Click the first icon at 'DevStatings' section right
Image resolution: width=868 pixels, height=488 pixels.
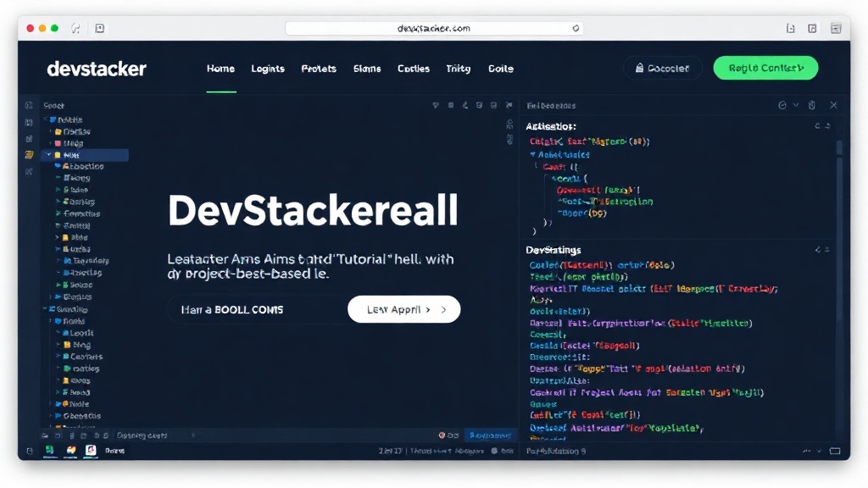click(818, 250)
